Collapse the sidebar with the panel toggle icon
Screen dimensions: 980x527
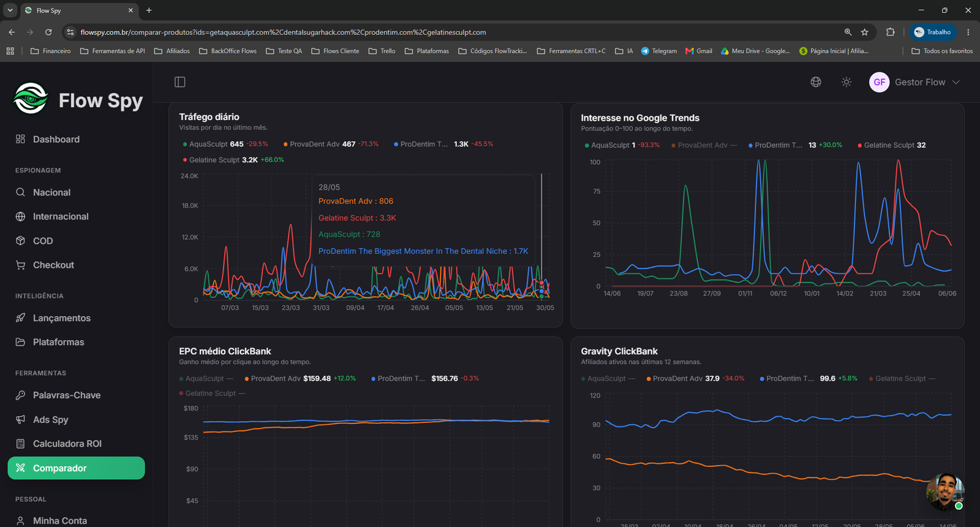coord(180,82)
